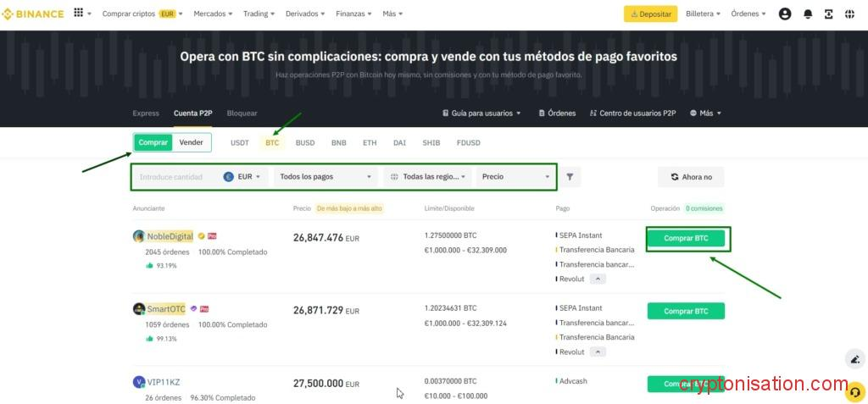Switch to the Express tab
The width and height of the screenshot is (868, 404).
(x=146, y=113)
